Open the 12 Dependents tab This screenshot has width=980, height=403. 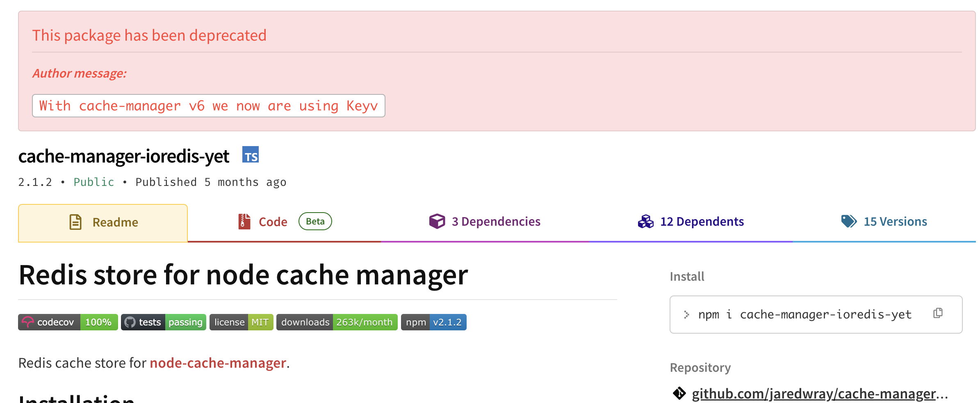[x=702, y=222]
